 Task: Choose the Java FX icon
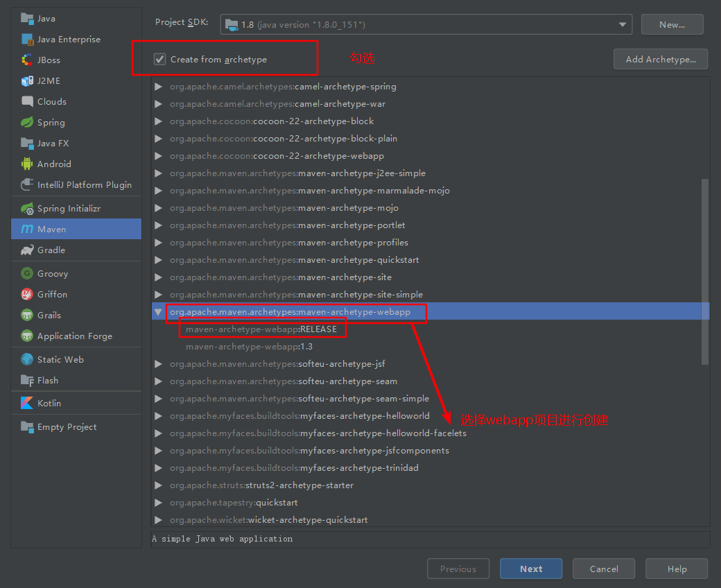pos(27,144)
